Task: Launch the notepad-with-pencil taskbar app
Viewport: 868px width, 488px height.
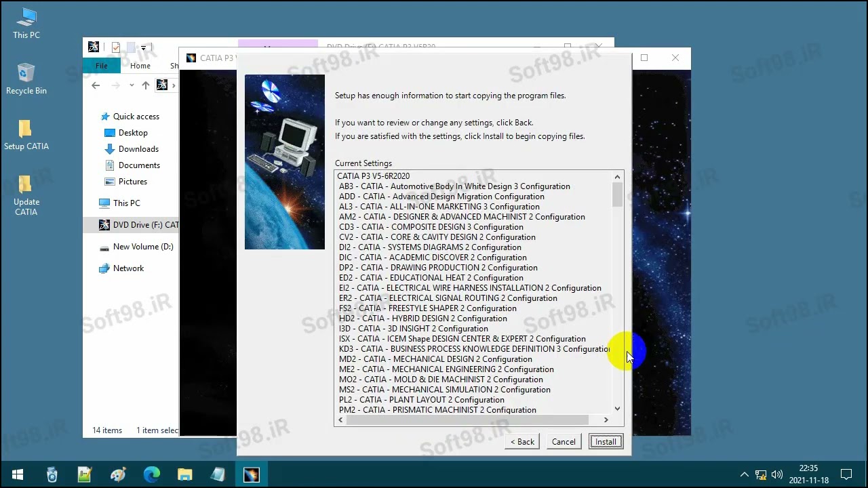Action: coord(85,474)
